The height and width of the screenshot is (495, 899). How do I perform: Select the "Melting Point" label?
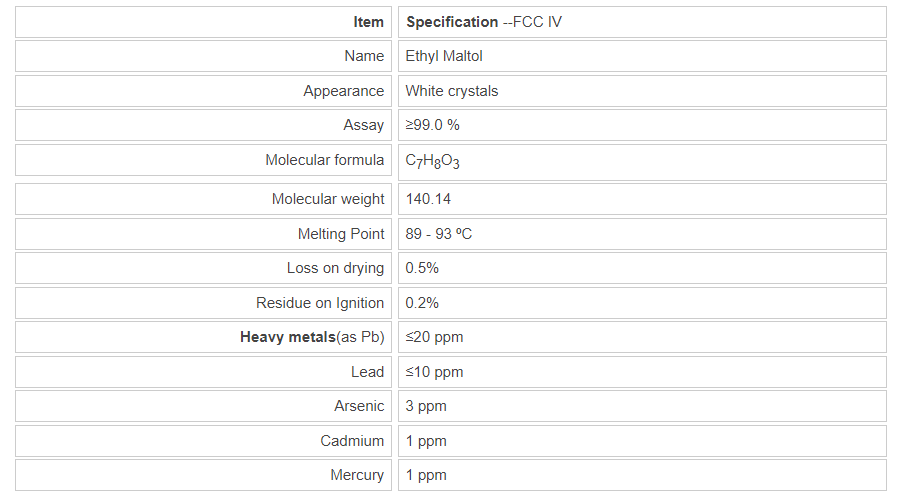(x=340, y=234)
